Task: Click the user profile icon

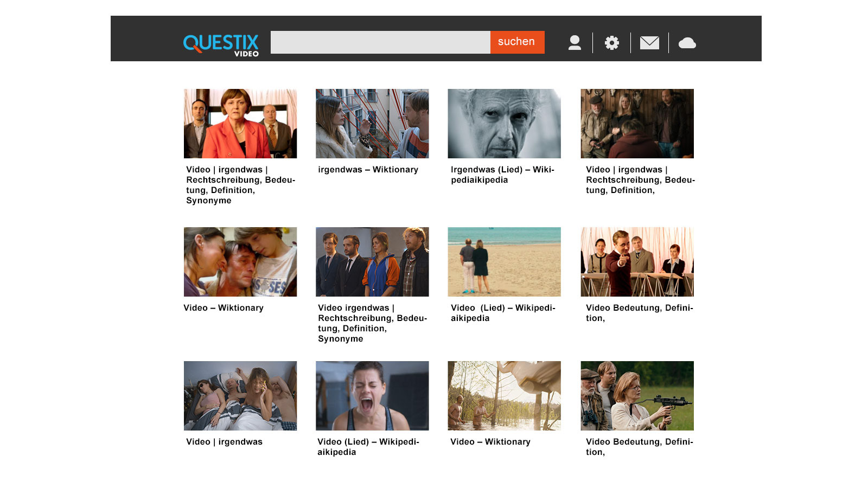Action: point(575,42)
